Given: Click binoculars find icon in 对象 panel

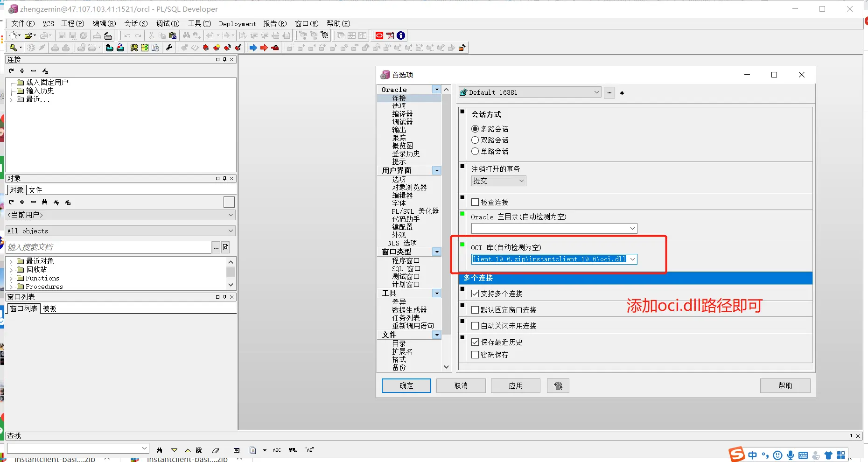Looking at the screenshot, I should pos(44,202).
